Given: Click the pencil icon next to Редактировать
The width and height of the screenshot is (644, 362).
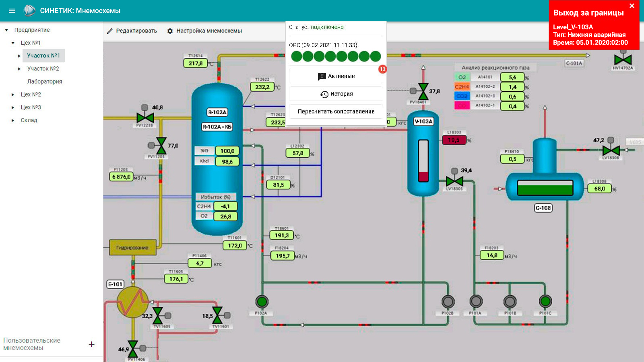Looking at the screenshot, I should pyautogui.click(x=110, y=31).
